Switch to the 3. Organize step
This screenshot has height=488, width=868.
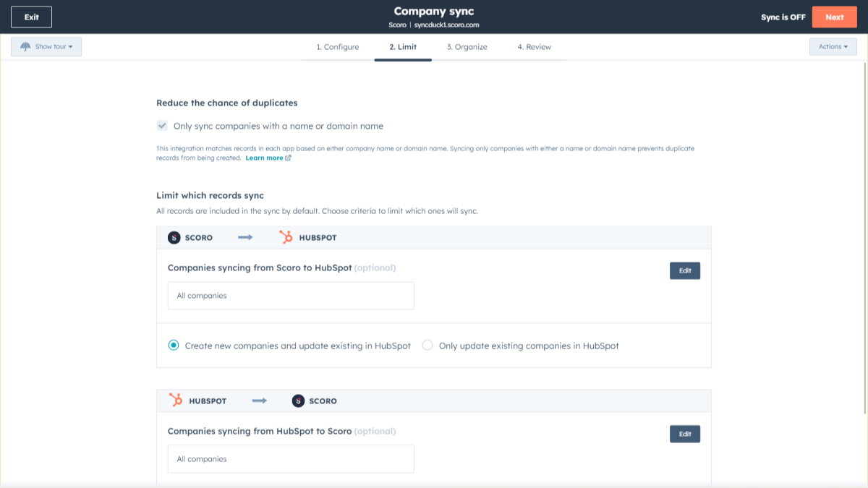[467, 47]
